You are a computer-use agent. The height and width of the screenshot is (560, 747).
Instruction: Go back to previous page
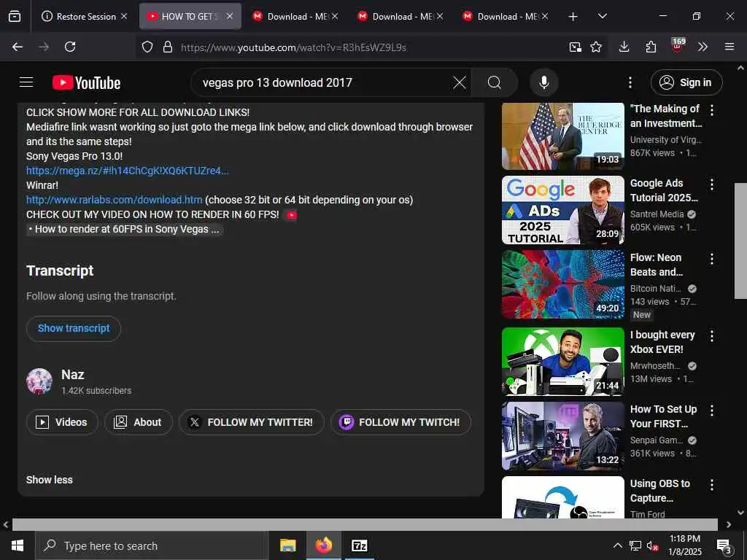(18, 47)
